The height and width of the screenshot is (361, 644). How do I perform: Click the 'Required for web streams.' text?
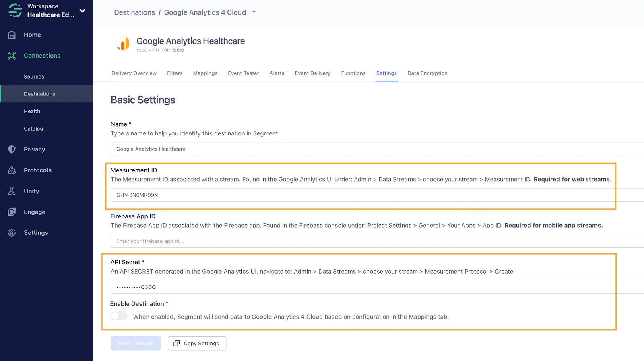point(572,180)
